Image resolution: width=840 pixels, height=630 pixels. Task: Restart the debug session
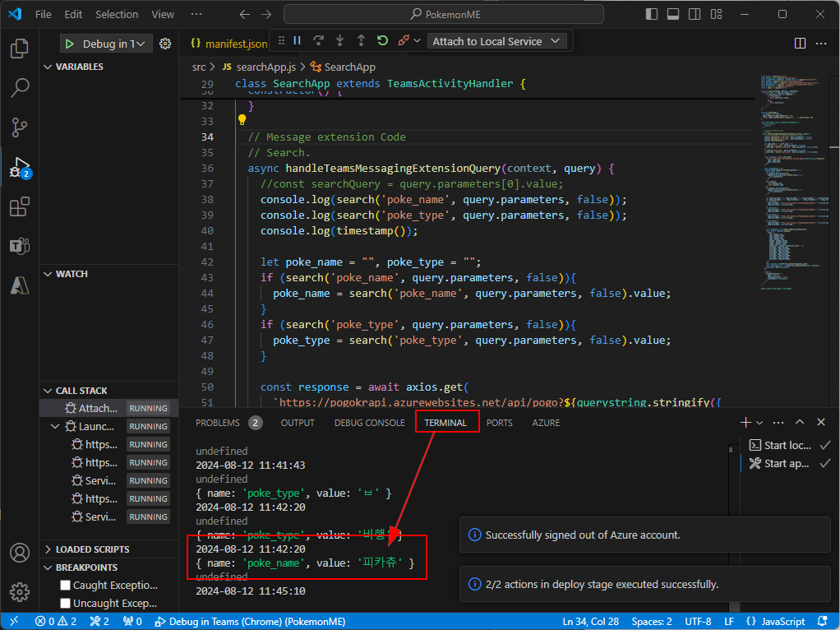382,41
